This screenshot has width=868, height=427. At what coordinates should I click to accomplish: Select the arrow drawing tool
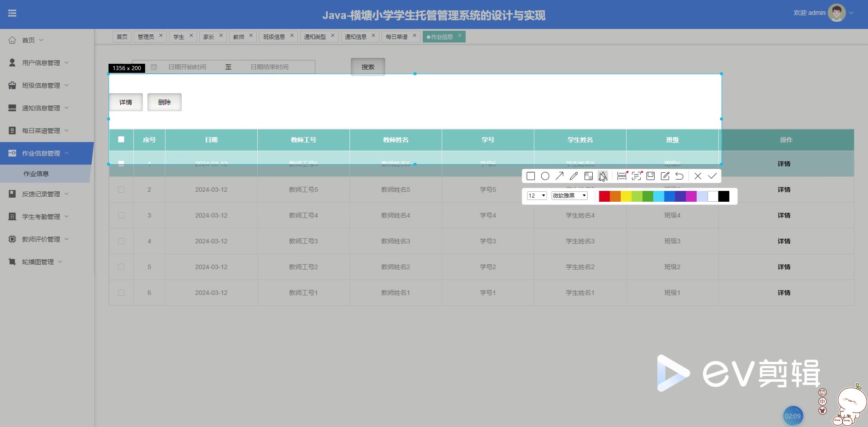[x=560, y=176]
